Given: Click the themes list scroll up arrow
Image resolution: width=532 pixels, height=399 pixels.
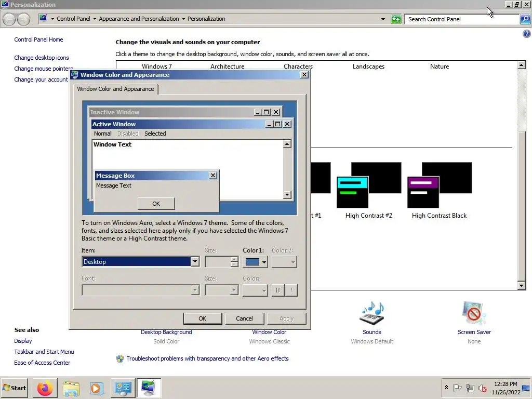Looking at the screenshot, I should click(x=522, y=65).
